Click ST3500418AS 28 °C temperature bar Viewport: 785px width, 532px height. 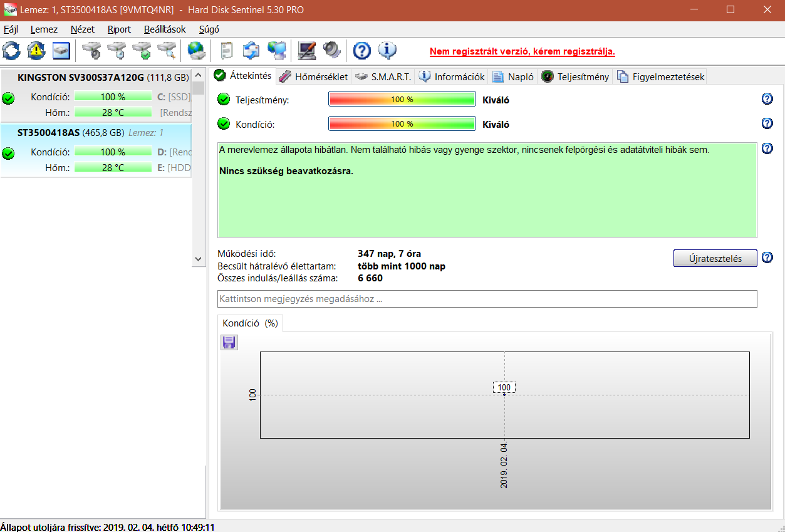pyautogui.click(x=113, y=167)
